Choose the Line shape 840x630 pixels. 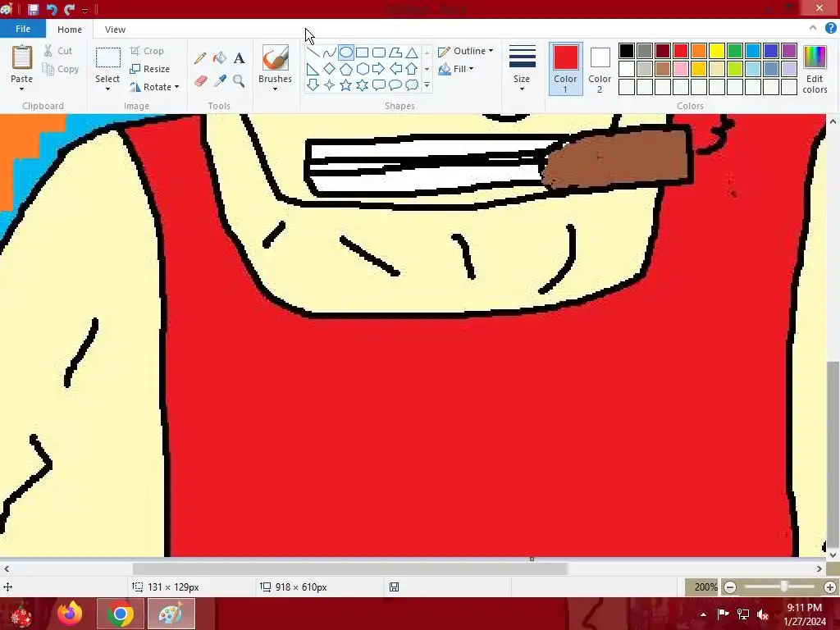313,52
